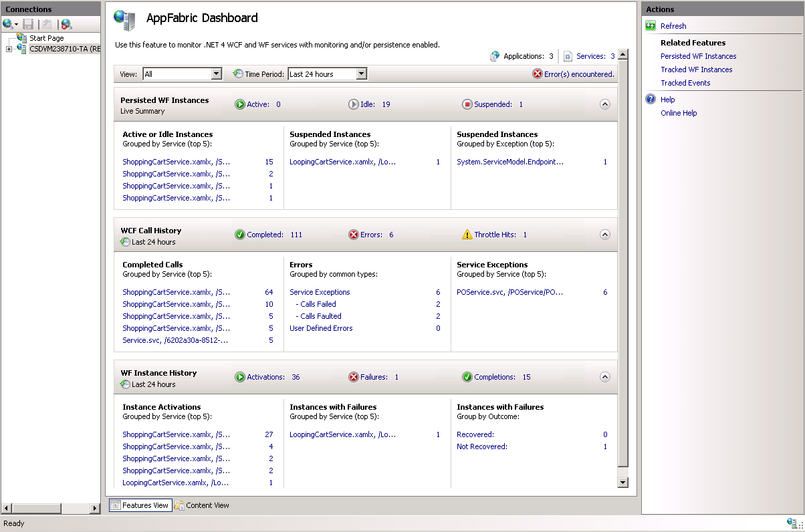Click the Completed: 111 link
Image resolution: width=805 pixels, height=532 pixels.
tap(275, 235)
